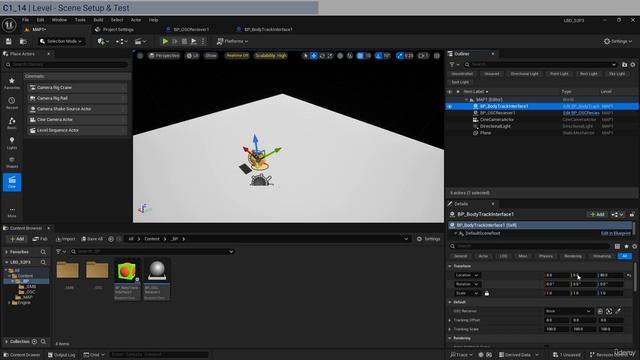Toggle the Directional Light outliner filter
Screen dimensions: 640x360
click(x=524, y=74)
